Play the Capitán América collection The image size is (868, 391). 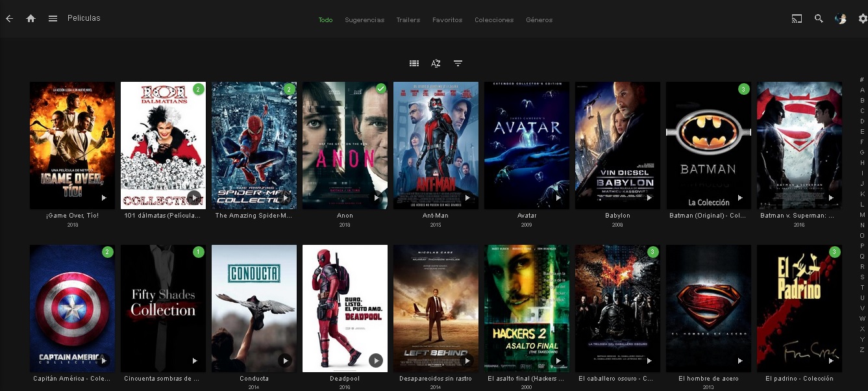pos(103,360)
